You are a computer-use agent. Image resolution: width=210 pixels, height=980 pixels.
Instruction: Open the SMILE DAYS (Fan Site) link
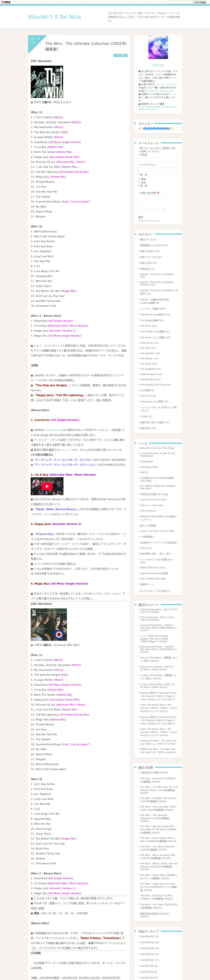(x=152, y=568)
